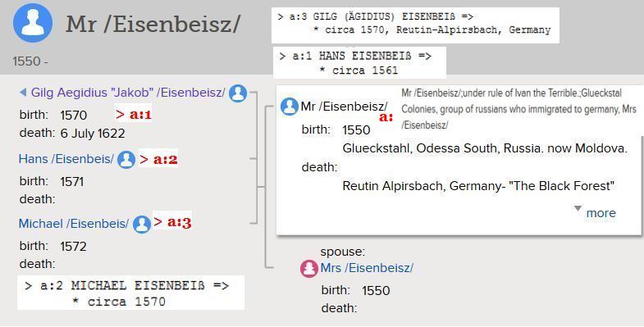Click the person icon next to Gilg Aegidius

238,93
